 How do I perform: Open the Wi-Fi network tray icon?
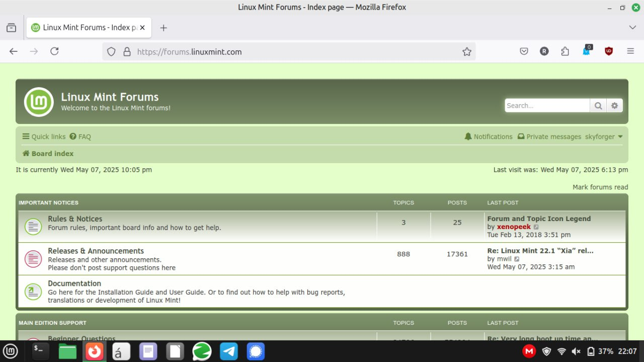click(561, 351)
